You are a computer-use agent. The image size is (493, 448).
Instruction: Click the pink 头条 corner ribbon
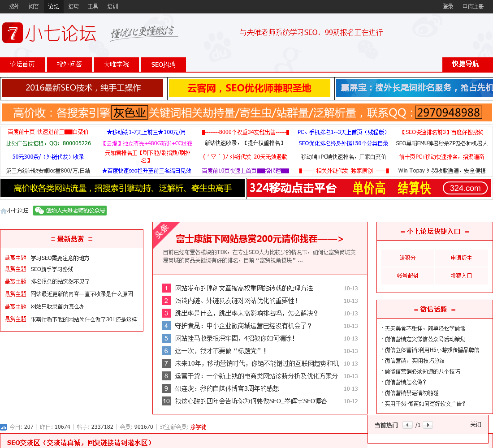click(x=162, y=232)
